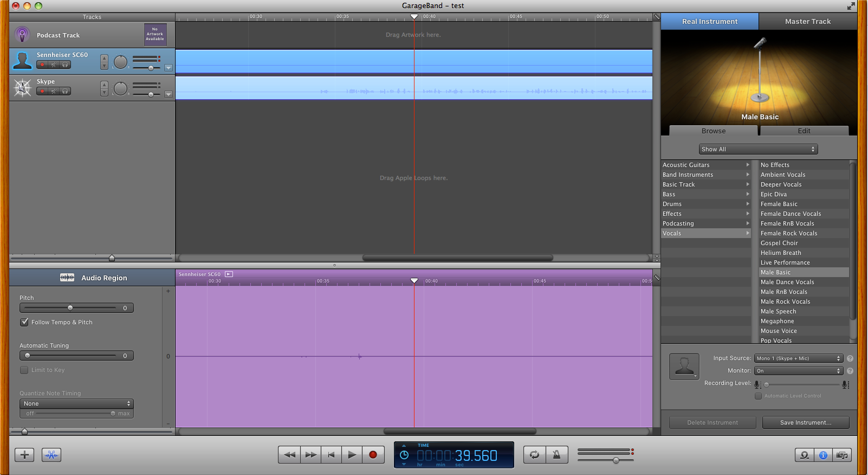Click the timeline playhead marker in ruler
Viewport: 868px width, 475px height.
click(414, 17)
